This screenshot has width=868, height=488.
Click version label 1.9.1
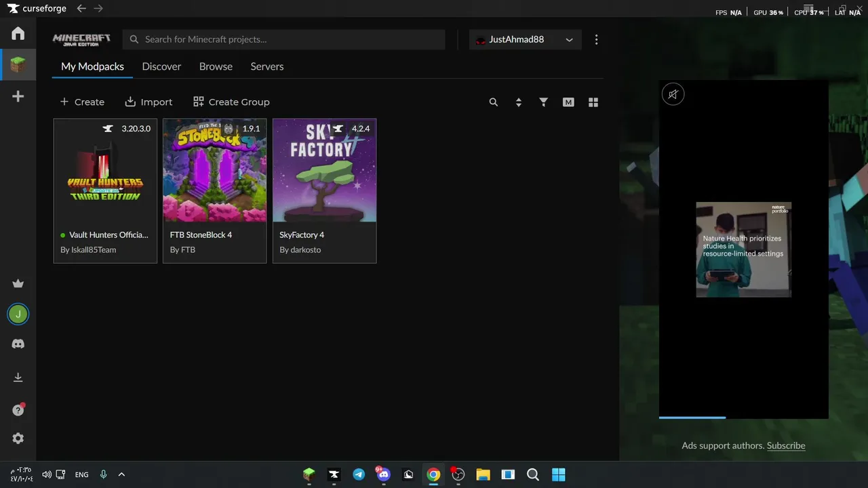(x=251, y=129)
